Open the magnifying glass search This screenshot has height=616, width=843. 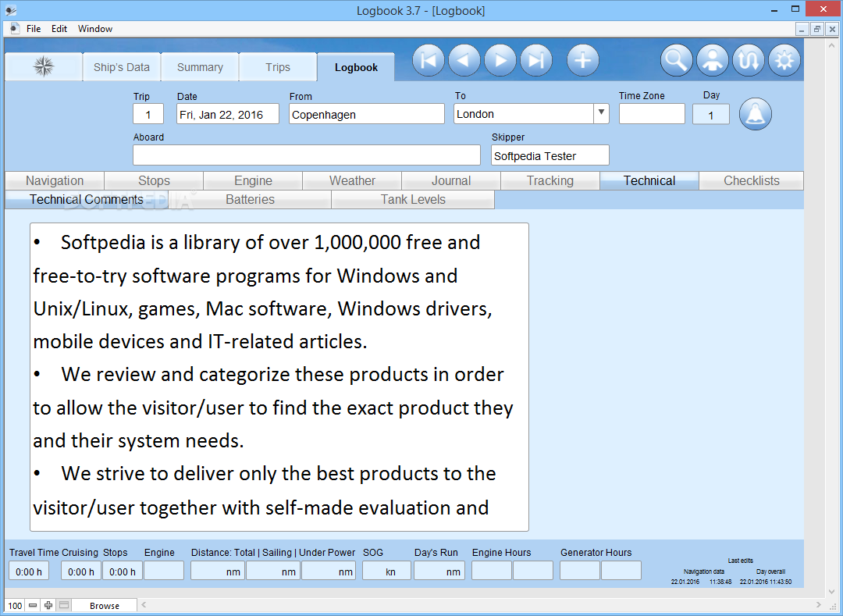click(x=676, y=60)
